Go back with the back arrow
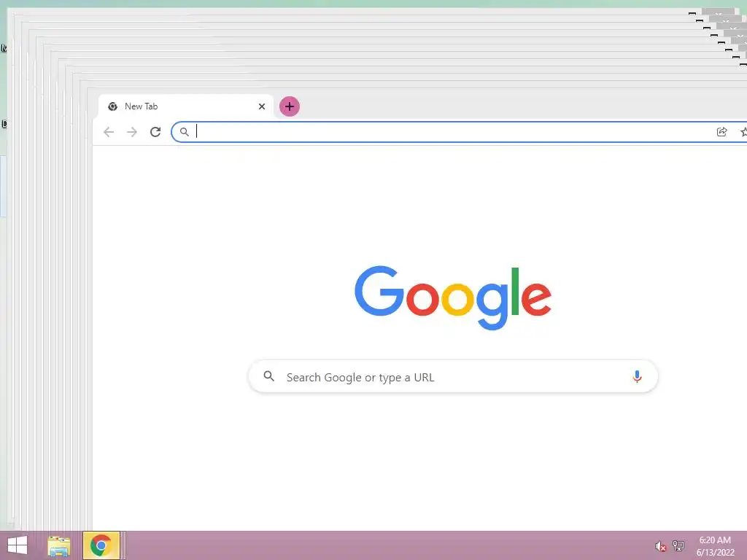The image size is (747, 560). tap(109, 132)
